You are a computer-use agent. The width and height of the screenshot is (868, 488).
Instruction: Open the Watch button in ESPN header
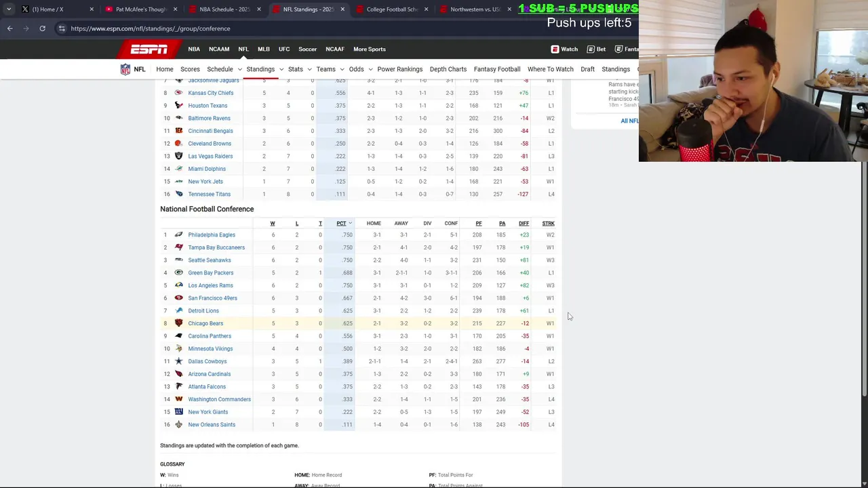[x=564, y=49]
